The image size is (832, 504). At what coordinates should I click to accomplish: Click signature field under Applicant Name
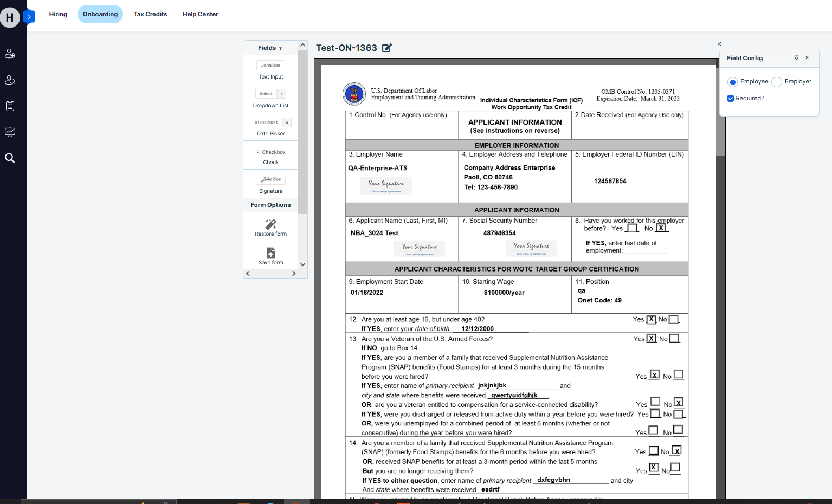coord(420,249)
